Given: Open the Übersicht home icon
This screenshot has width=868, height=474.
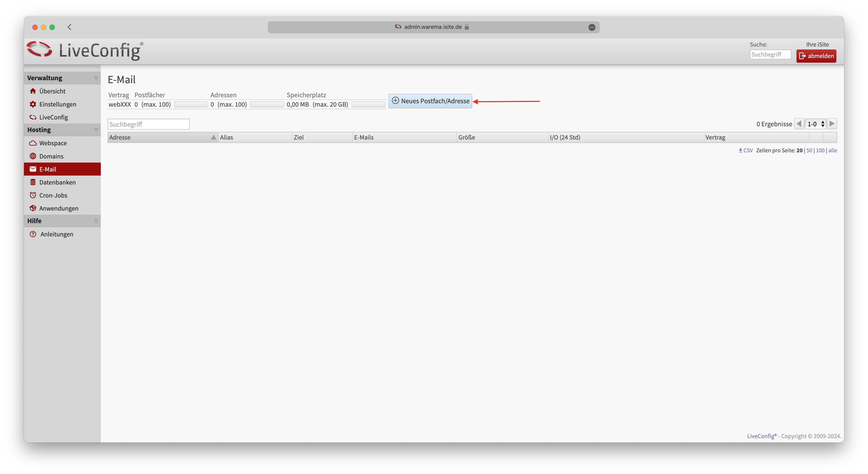Looking at the screenshot, I should (x=33, y=91).
